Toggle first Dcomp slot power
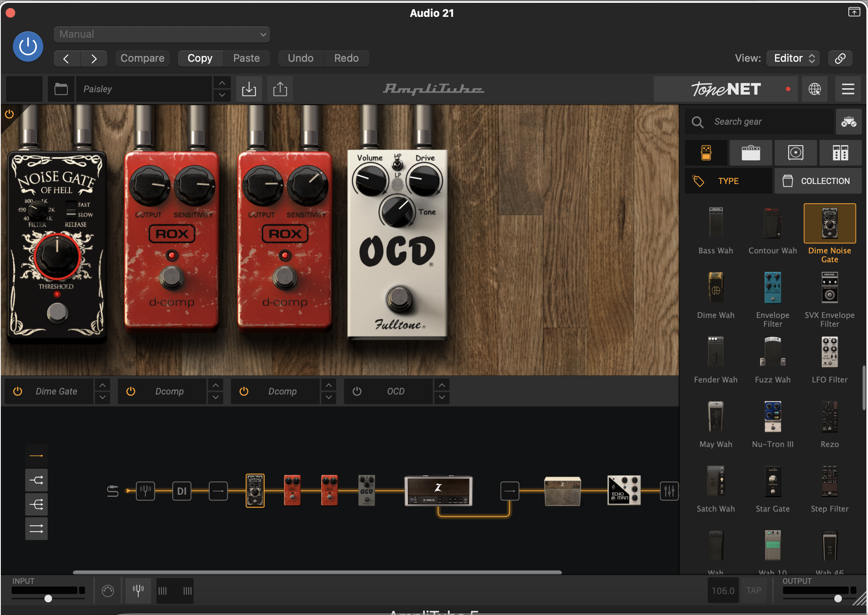 point(131,391)
